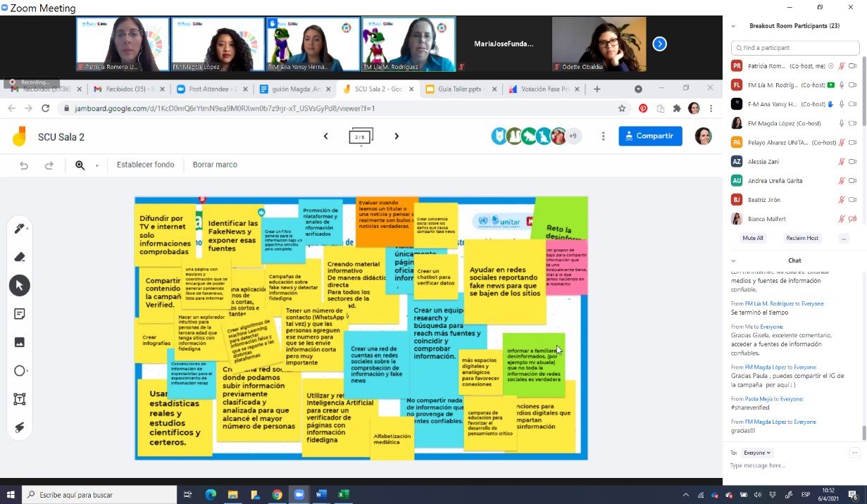The image size is (867, 504).
Task: Toggle Magda López's microphone in participants
Action: [x=841, y=123]
